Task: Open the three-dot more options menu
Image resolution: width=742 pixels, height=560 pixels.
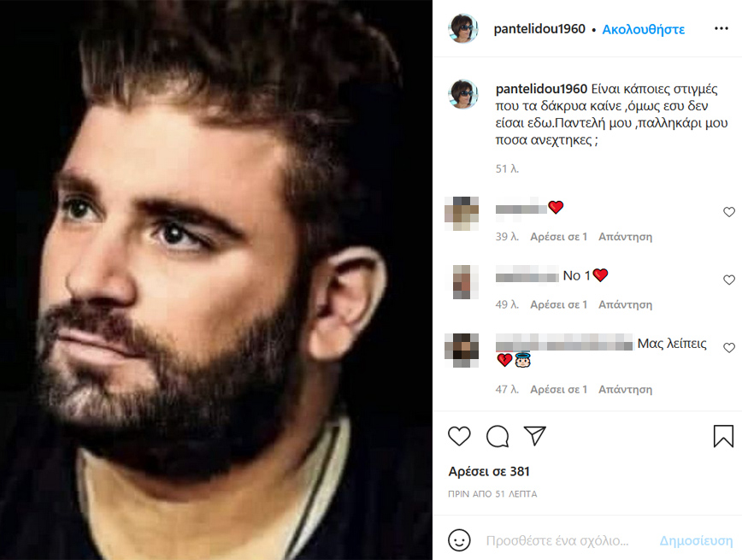Action: 721,29
